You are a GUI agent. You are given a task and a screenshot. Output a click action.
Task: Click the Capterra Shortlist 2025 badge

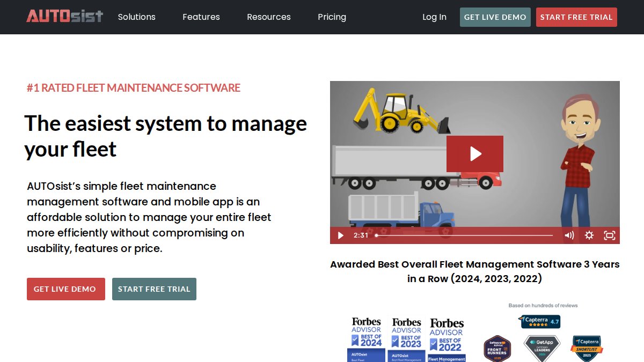click(587, 348)
